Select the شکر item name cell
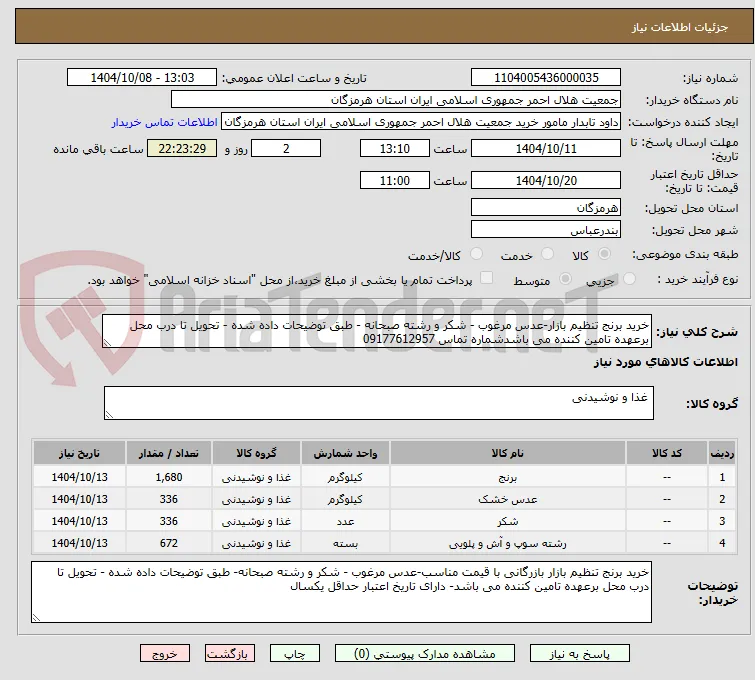Viewport: 755px width, 680px height. (508, 521)
